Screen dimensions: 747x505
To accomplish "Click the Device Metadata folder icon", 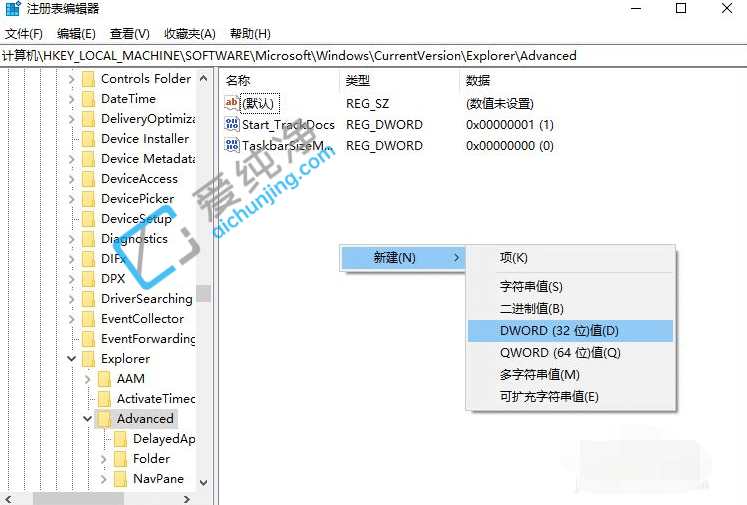I will [x=88, y=159].
